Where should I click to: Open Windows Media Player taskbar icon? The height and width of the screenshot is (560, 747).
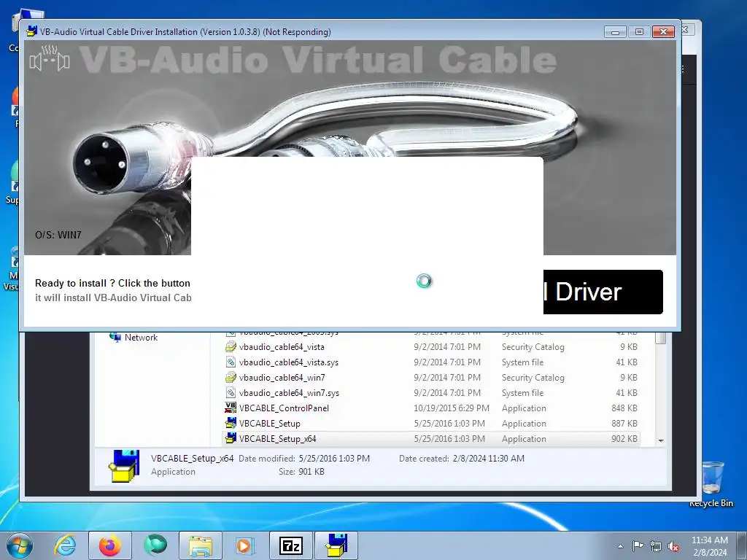point(245,545)
